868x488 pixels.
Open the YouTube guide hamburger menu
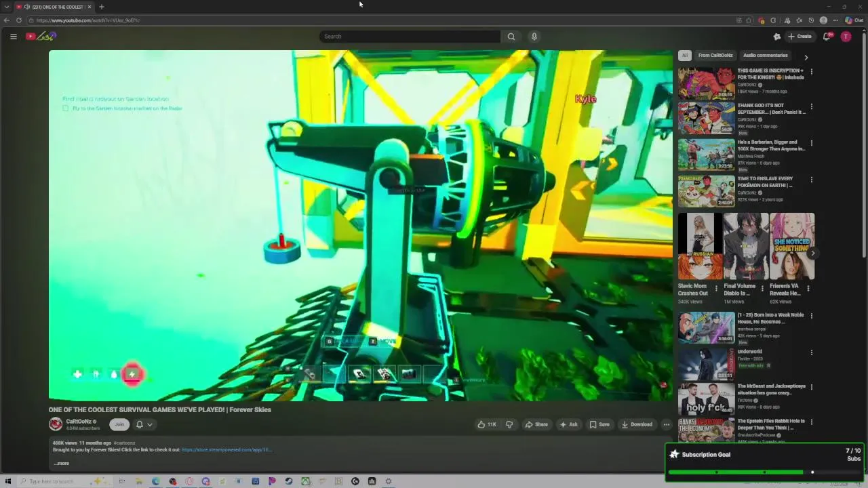tap(13, 37)
